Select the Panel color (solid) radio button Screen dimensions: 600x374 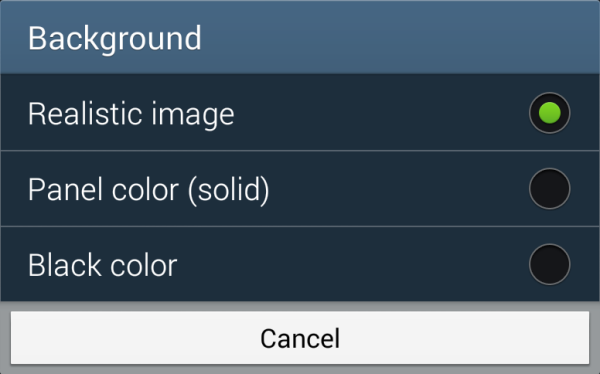click(549, 189)
